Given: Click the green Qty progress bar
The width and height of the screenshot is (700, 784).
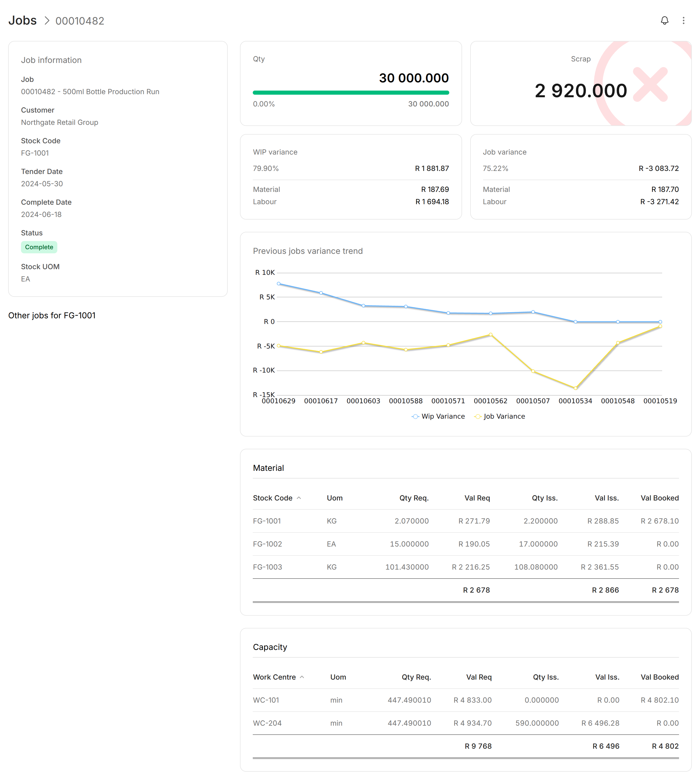Looking at the screenshot, I should [x=351, y=93].
